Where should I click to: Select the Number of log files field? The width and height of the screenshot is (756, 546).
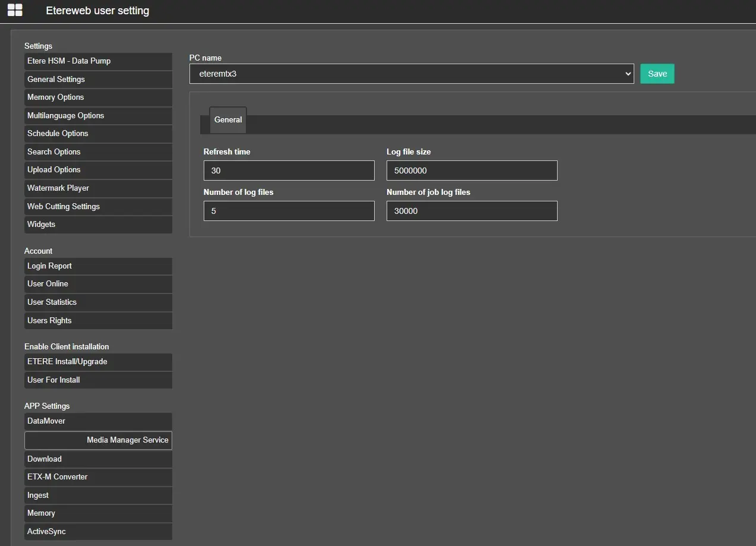(289, 211)
